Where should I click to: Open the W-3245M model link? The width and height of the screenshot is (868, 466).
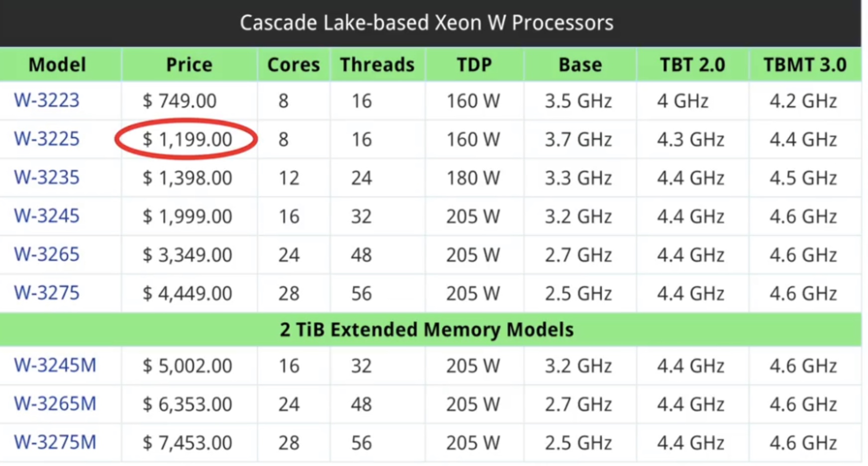(x=55, y=366)
